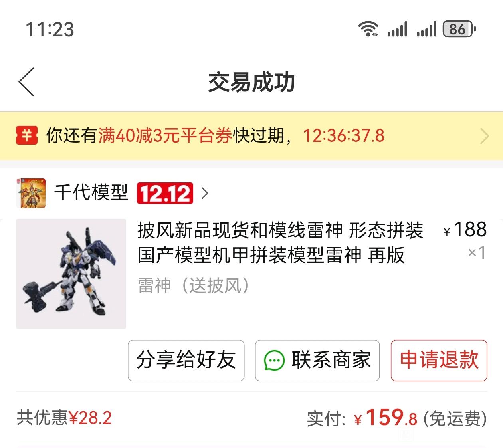Tap the 共优惠¥28.2 discount detail
503x448 pixels.
pyautogui.click(x=64, y=418)
